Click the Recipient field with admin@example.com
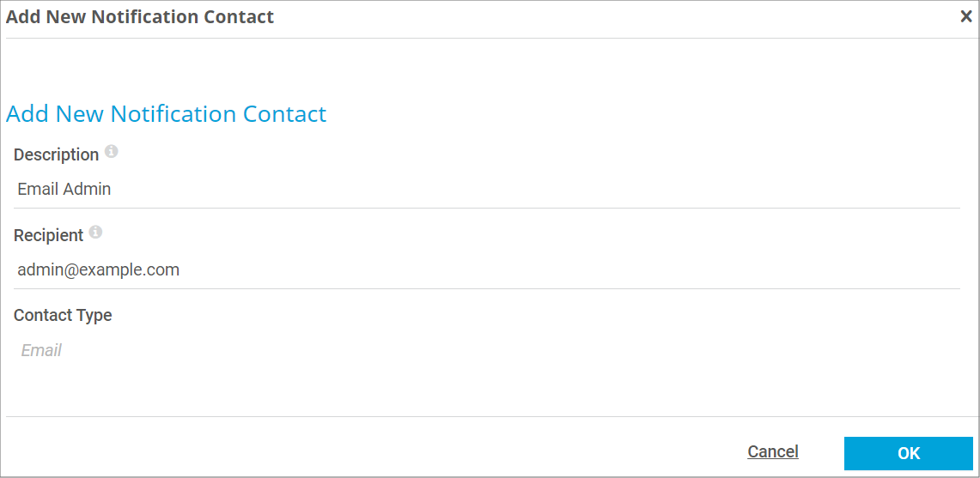The height and width of the screenshot is (478, 980). (x=486, y=270)
